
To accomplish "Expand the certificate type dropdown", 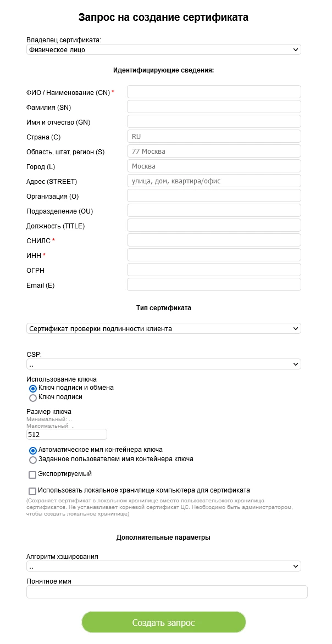I will pyautogui.click(x=163, y=329).
